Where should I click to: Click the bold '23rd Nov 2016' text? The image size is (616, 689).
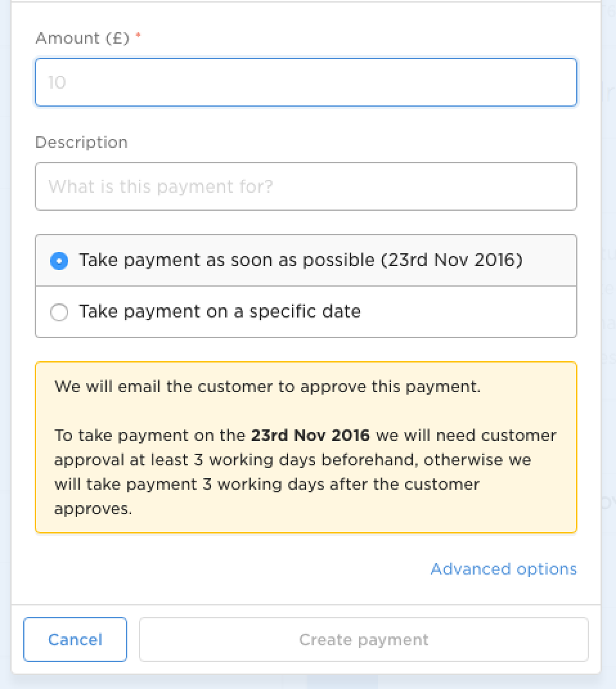[311, 436]
